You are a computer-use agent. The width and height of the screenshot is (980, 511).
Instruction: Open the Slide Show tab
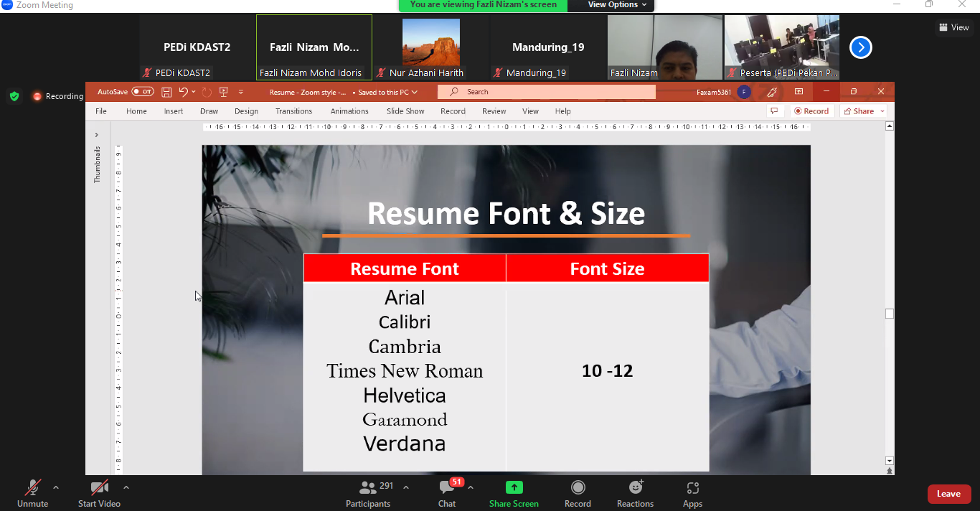point(405,111)
